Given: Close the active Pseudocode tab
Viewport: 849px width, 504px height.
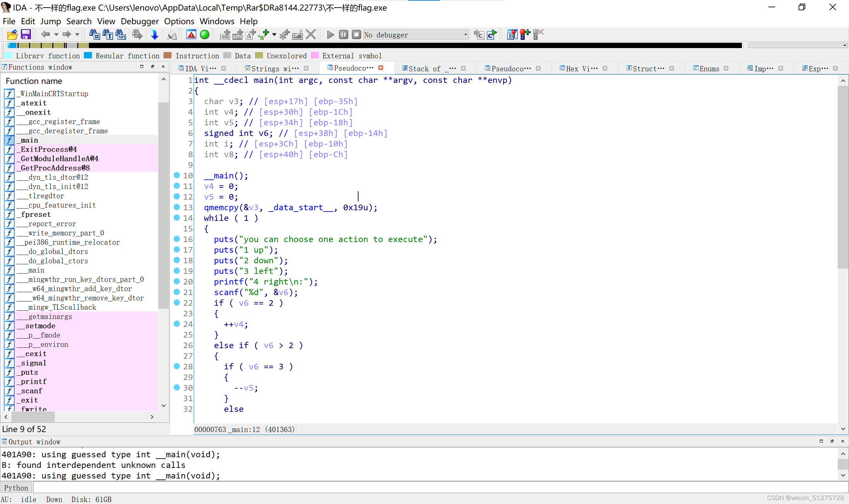Looking at the screenshot, I should tap(381, 68).
